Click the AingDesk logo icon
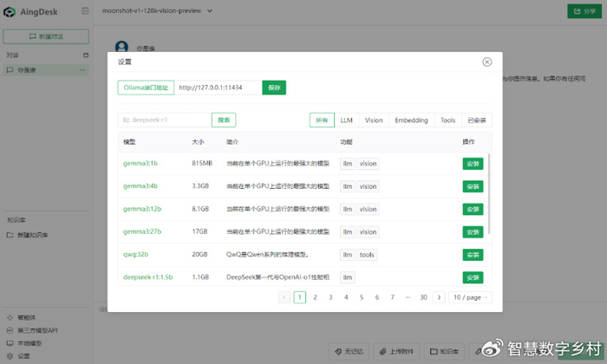The height and width of the screenshot is (364, 607). (x=11, y=10)
